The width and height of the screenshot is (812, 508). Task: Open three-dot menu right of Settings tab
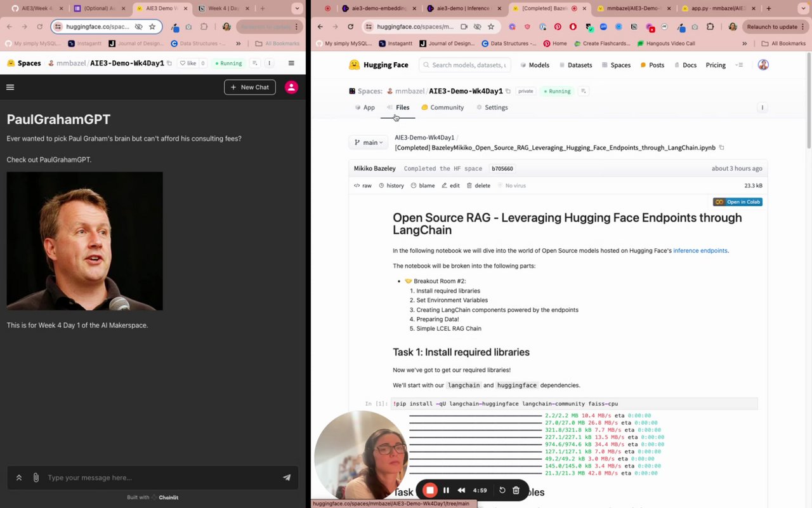click(x=763, y=107)
